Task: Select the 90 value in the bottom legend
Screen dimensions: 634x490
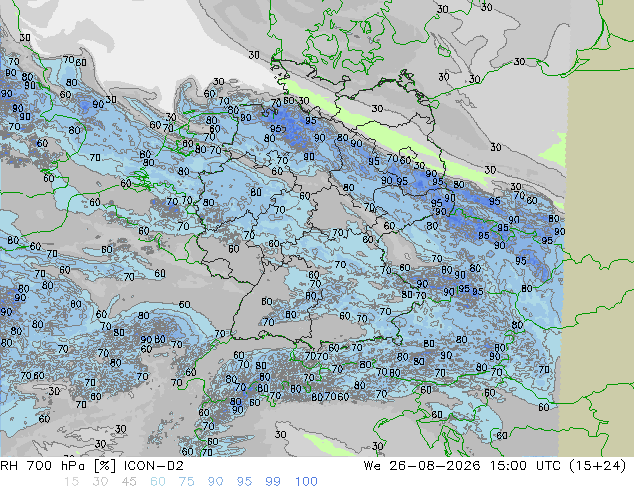Action: click(x=216, y=482)
